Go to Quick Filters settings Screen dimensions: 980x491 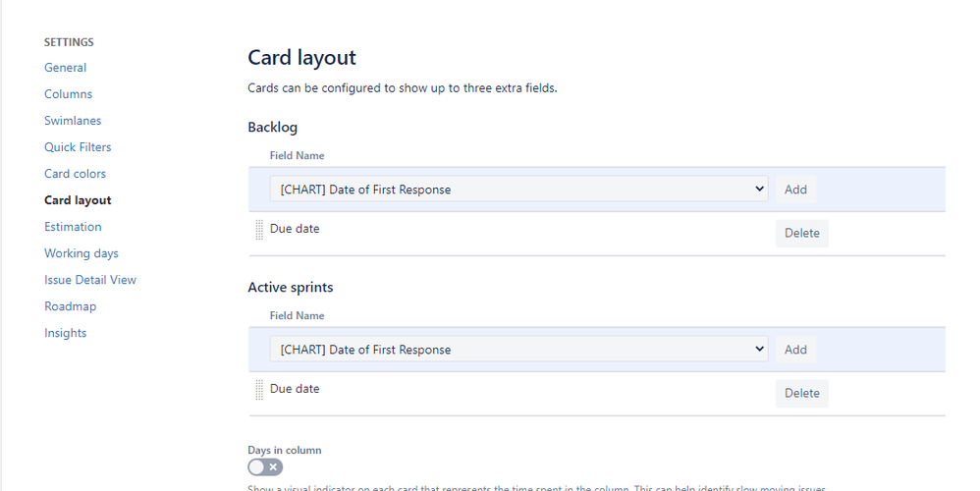(78, 146)
